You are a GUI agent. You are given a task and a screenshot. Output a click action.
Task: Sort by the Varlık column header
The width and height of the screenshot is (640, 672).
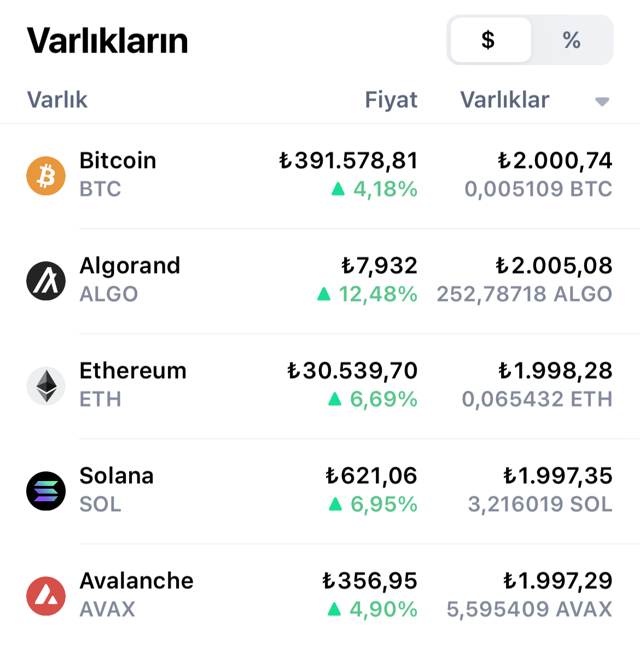[x=57, y=100]
